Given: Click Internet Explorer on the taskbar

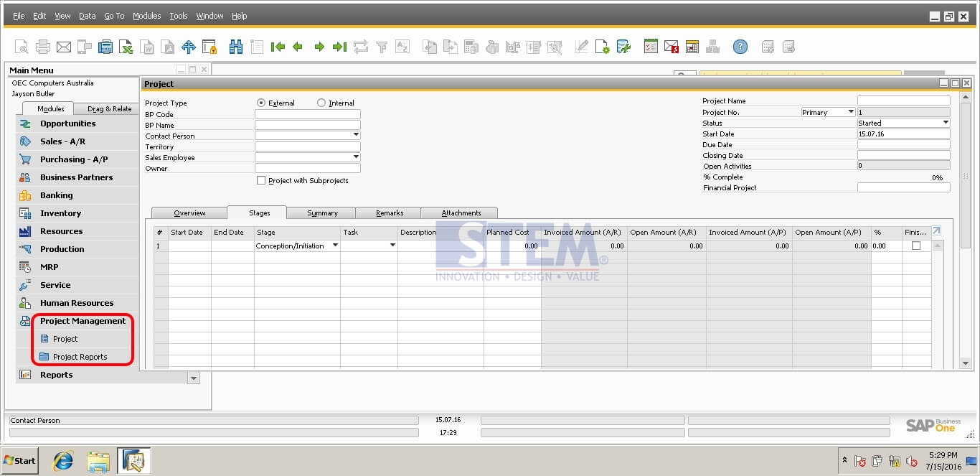Looking at the screenshot, I should pyautogui.click(x=63, y=461).
